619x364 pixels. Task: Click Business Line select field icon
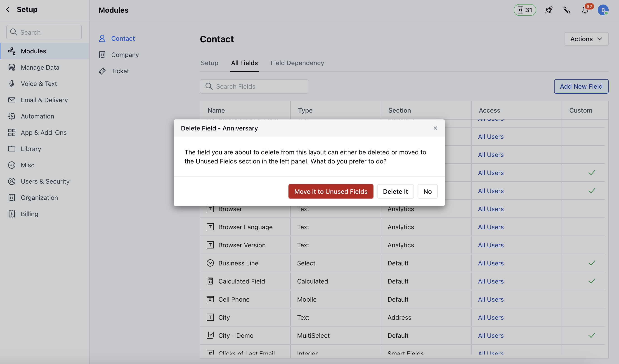pyautogui.click(x=210, y=263)
